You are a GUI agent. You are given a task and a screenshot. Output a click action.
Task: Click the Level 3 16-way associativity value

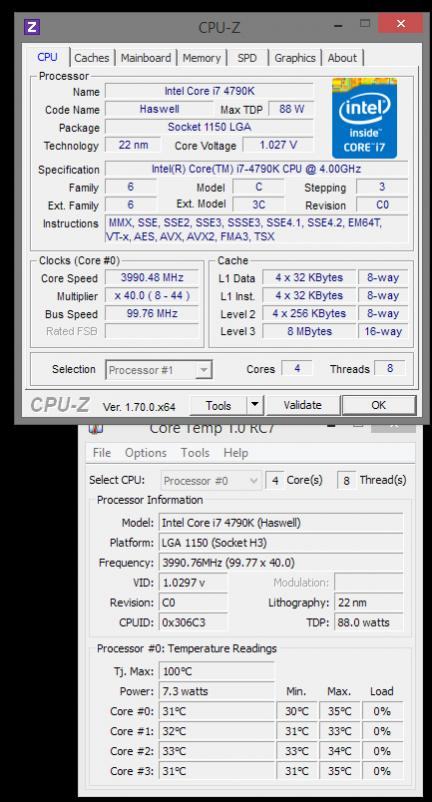point(383,331)
